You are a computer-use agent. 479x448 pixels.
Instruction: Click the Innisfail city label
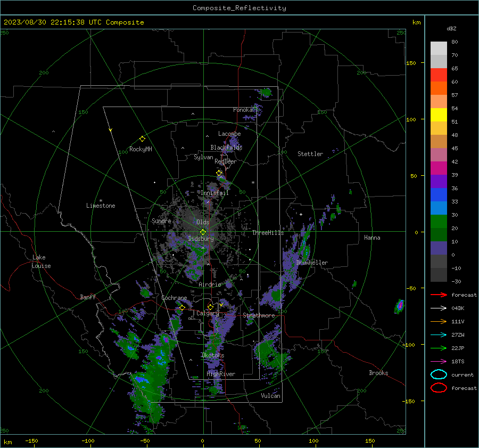[x=214, y=193]
